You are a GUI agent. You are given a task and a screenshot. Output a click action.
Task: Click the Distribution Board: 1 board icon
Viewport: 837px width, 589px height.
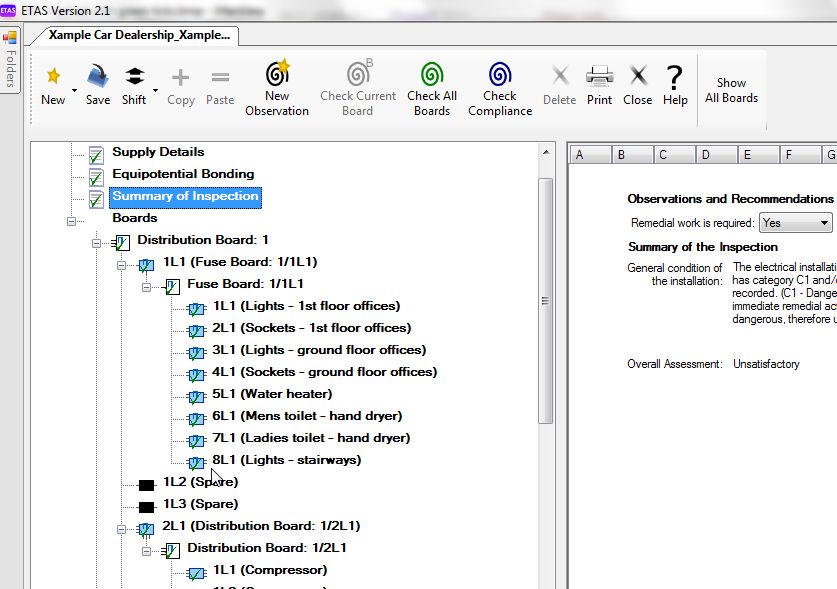click(121, 243)
